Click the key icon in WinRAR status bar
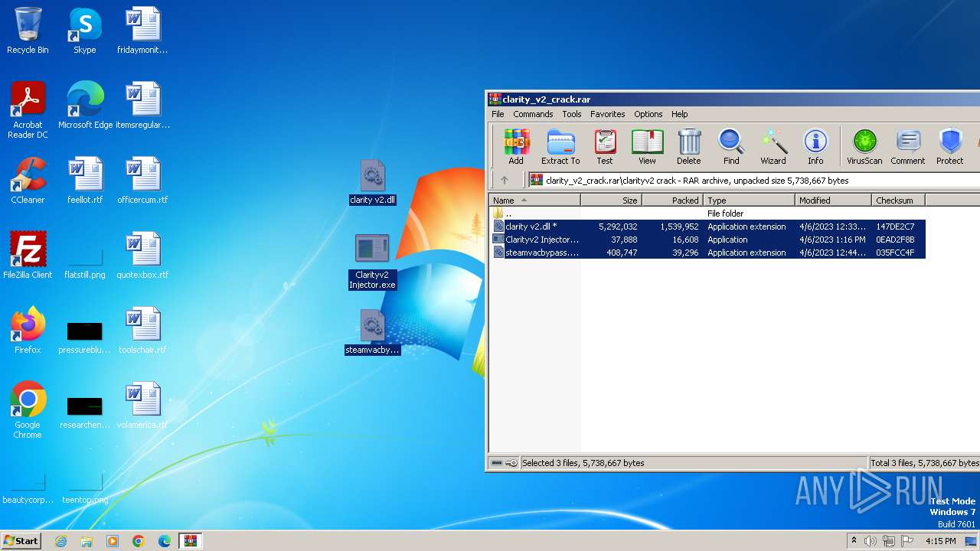 [511, 463]
